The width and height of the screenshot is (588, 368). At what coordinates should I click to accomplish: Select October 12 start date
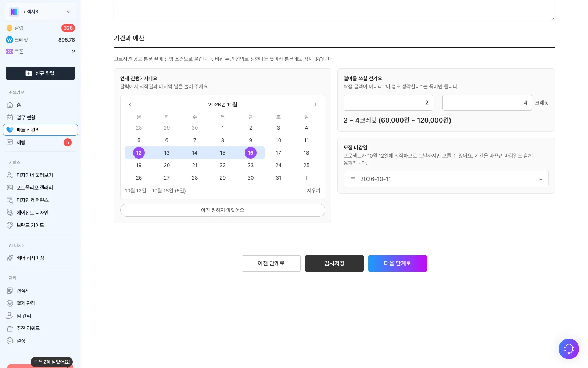[139, 153]
